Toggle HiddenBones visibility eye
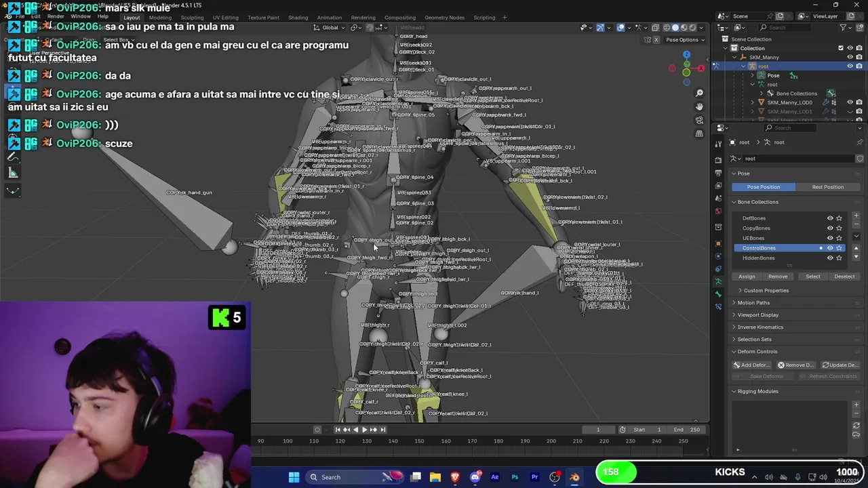 point(830,258)
